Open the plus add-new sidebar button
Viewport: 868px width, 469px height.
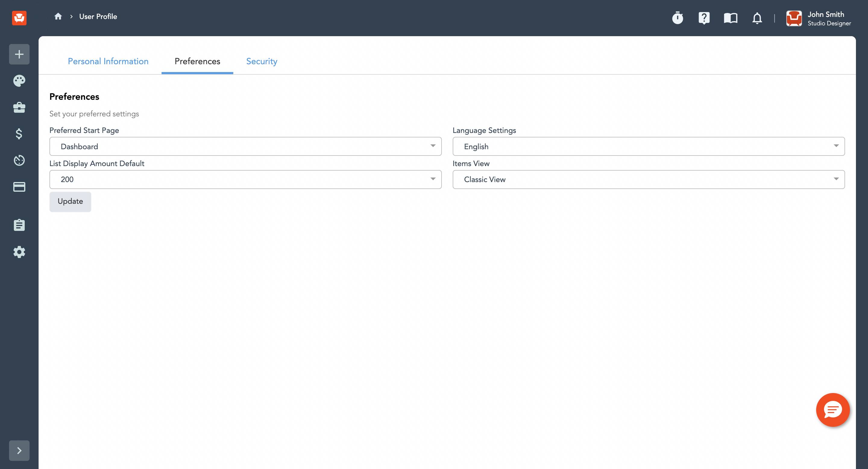(x=19, y=54)
